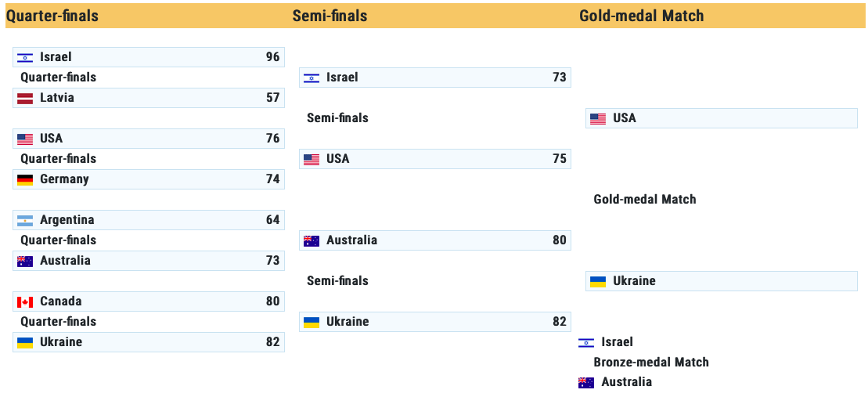Click Israel's flag in the bronze-medal match

[x=586, y=342]
